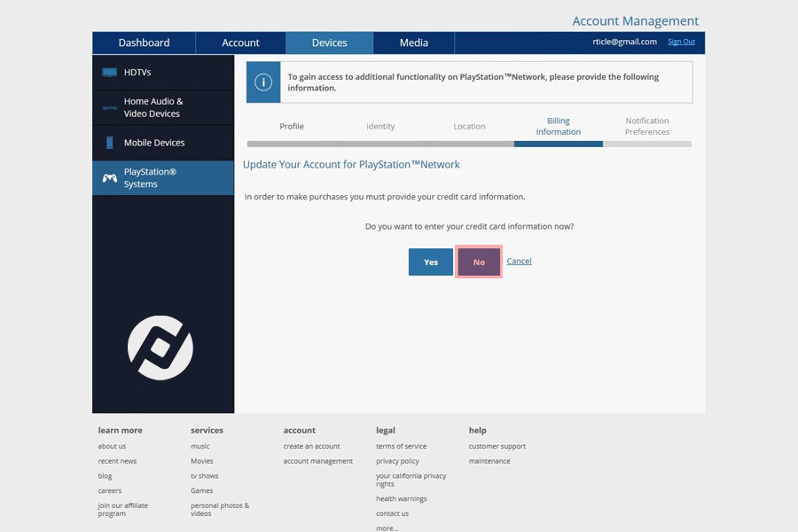Screen dimensions: 798x532
Task: Open the customer support link
Action: 497,446
